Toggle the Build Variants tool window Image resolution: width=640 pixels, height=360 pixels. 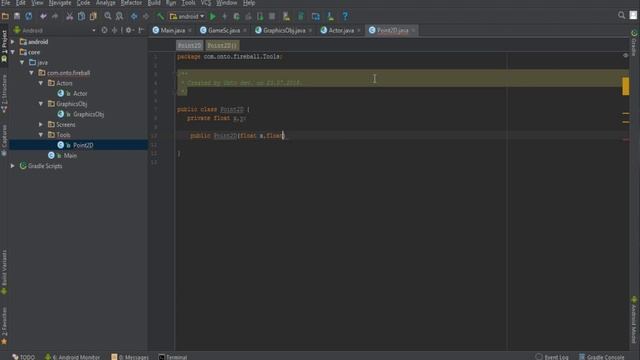(4, 272)
